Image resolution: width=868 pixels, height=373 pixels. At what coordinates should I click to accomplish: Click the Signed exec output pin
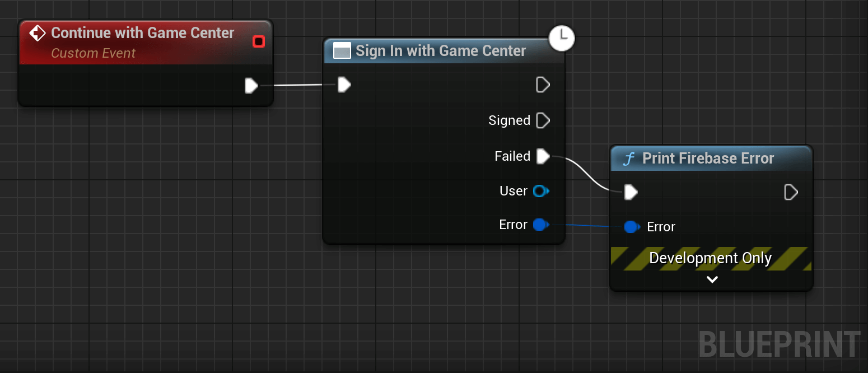(543, 120)
